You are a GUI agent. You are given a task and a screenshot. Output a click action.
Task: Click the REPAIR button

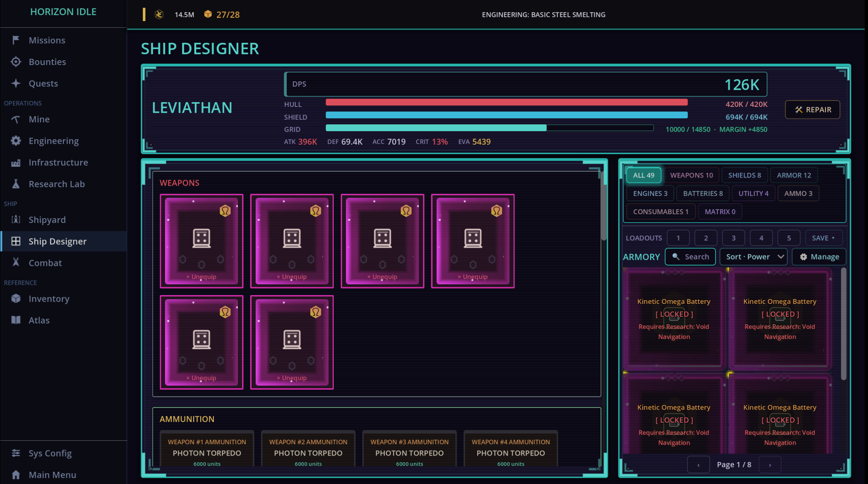[x=813, y=109]
